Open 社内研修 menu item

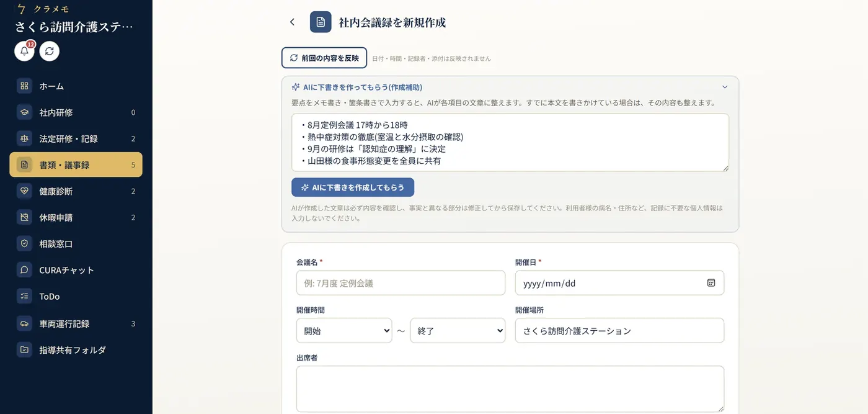(x=76, y=112)
